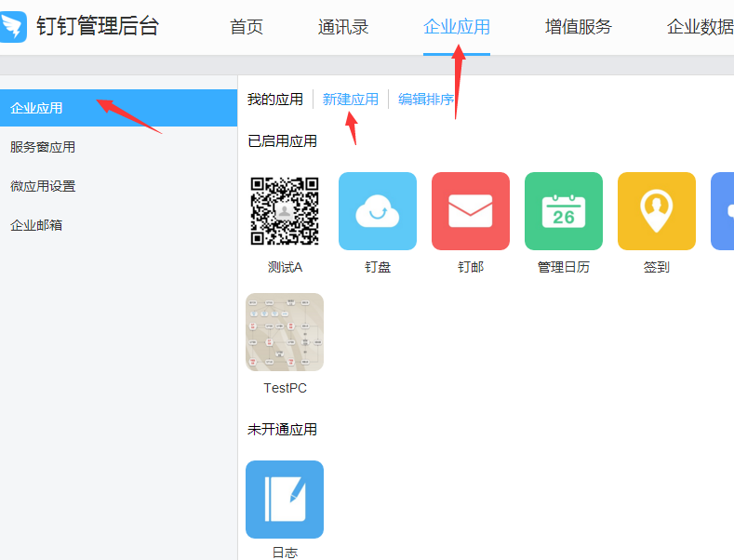Image resolution: width=734 pixels, height=560 pixels.
Task: Select the 企业应用 top navigation tab
Action: 456,27
